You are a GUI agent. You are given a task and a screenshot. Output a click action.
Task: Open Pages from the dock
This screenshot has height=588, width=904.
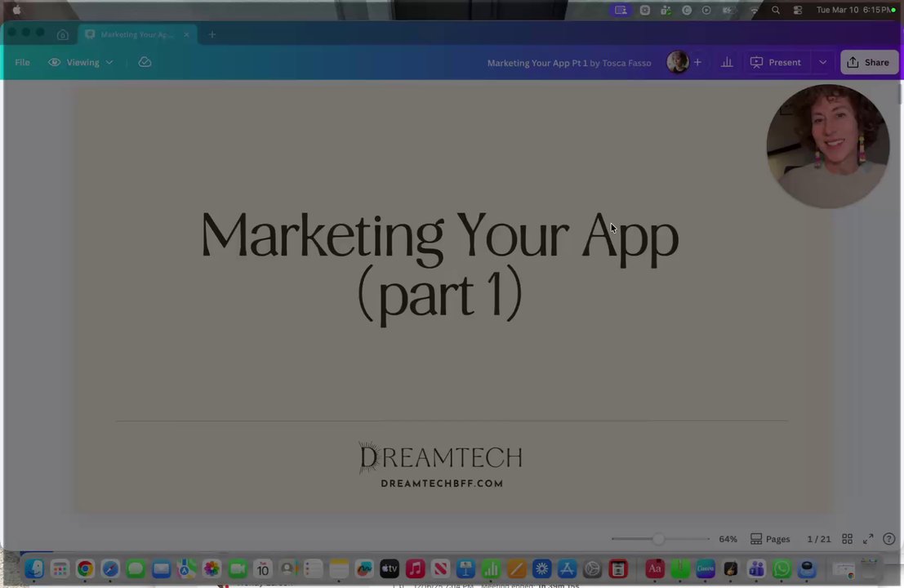pyautogui.click(x=516, y=569)
